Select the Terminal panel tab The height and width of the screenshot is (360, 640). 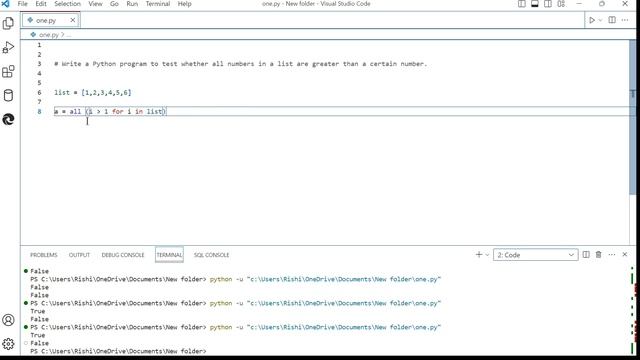[x=169, y=255]
